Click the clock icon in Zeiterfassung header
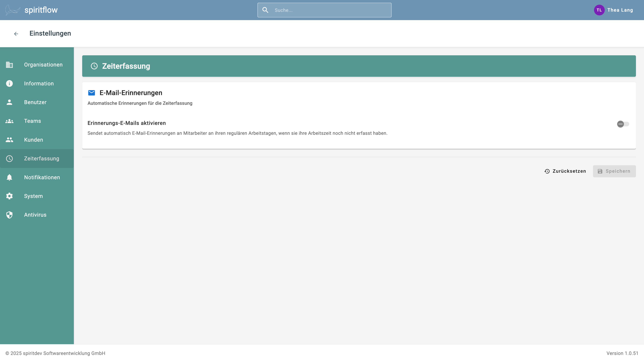Screen dimensions: 644x362 (x=94, y=66)
